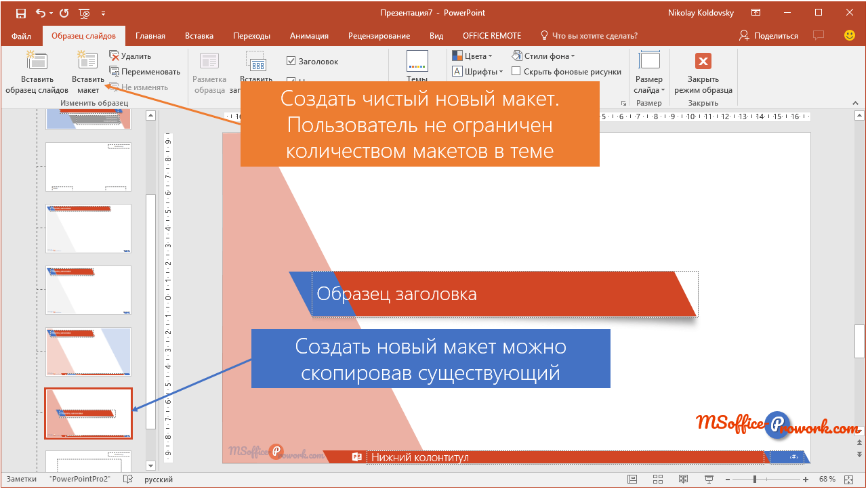
Task: Click the Insert Layout (Вставить макет) icon
Action: (87, 61)
